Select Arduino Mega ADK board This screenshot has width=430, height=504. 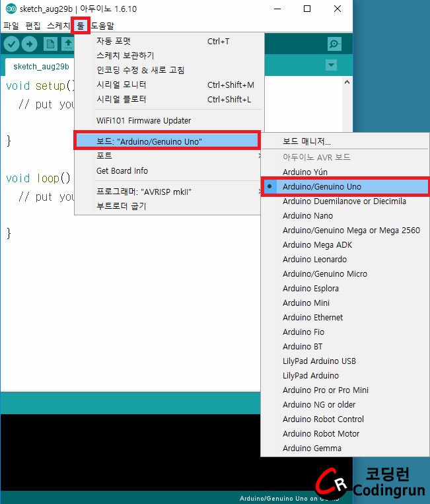point(345,245)
